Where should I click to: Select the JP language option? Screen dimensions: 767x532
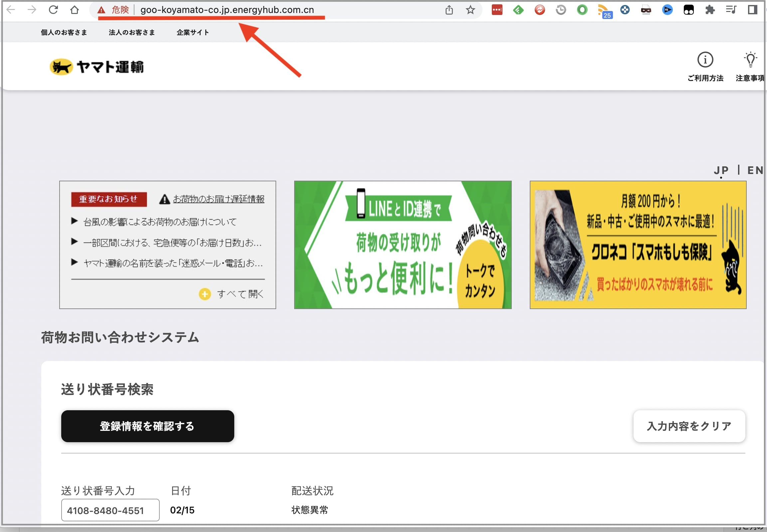click(x=721, y=170)
